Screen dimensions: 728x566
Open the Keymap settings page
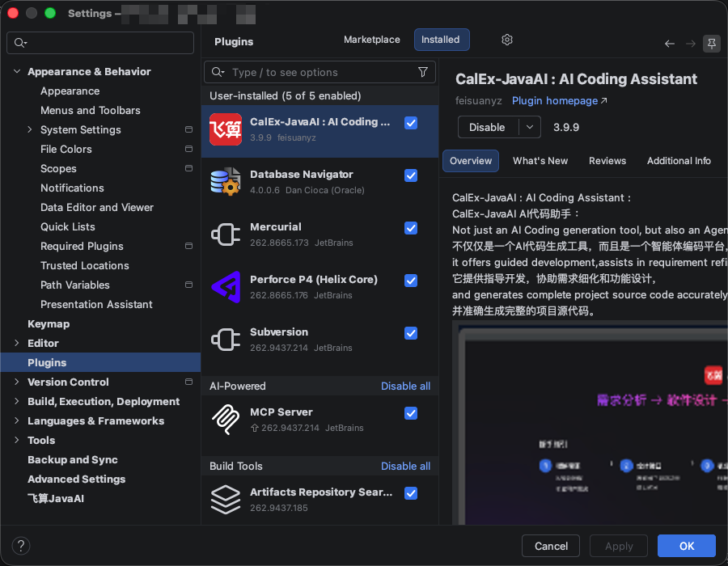(x=49, y=323)
